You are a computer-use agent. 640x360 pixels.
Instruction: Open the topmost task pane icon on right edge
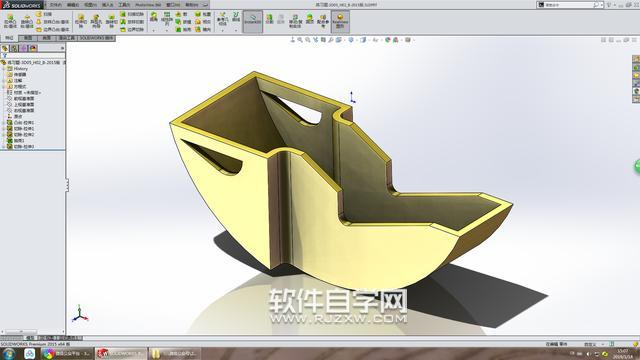636,58
